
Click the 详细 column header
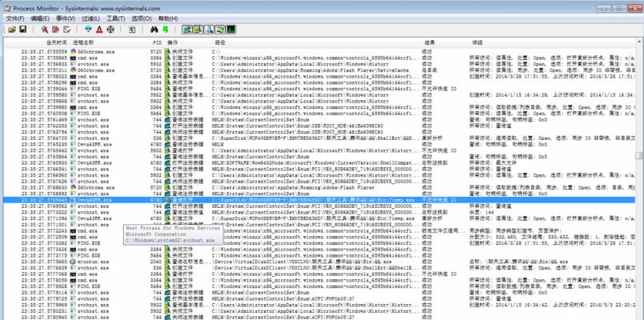point(477,42)
